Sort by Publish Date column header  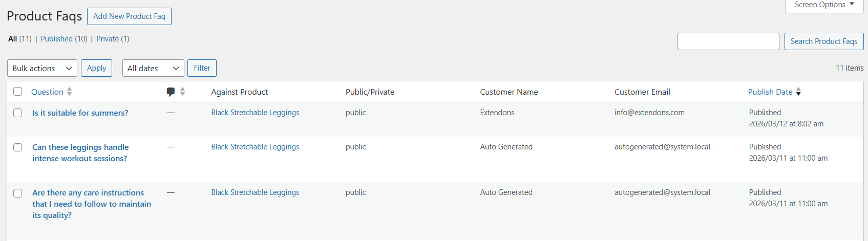tap(770, 92)
